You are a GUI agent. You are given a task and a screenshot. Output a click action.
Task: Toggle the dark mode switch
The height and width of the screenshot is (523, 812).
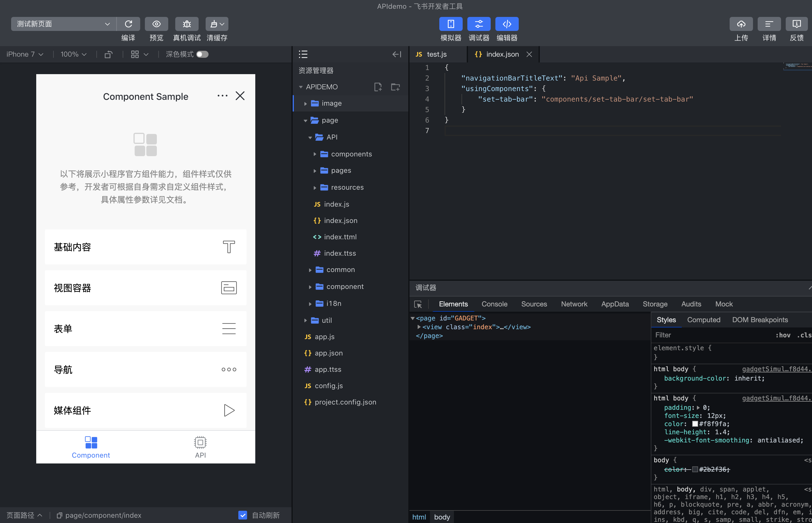pyautogui.click(x=202, y=54)
